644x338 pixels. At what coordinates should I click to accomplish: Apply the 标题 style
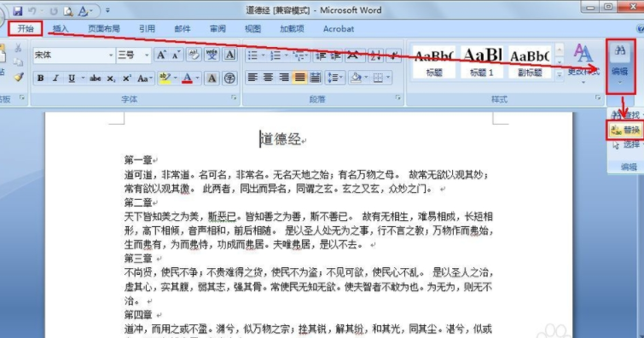pyautogui.click(x=433, y=61)
